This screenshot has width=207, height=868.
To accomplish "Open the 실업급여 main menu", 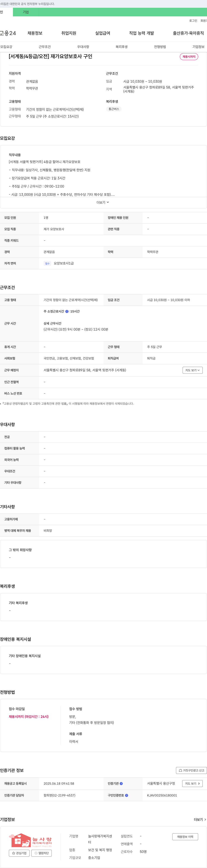I will point(102,33).
